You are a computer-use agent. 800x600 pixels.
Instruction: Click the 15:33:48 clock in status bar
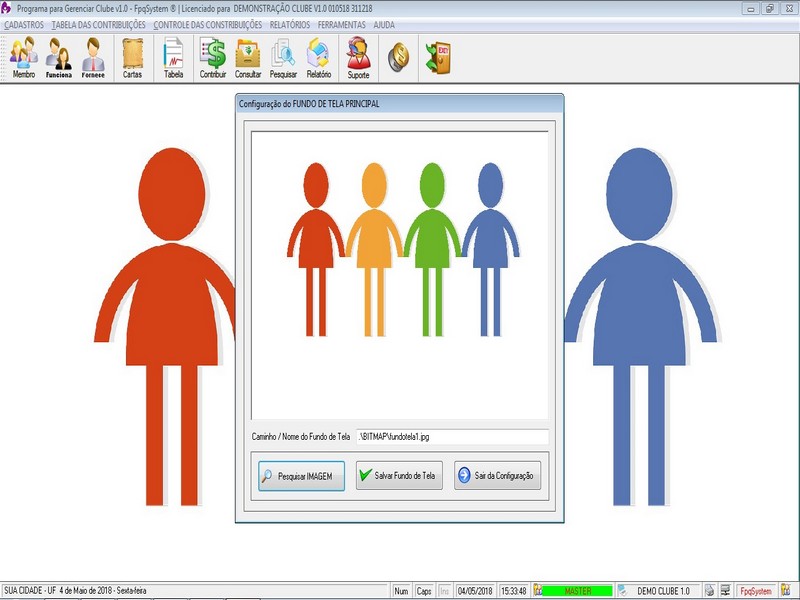tap(513, 591)
